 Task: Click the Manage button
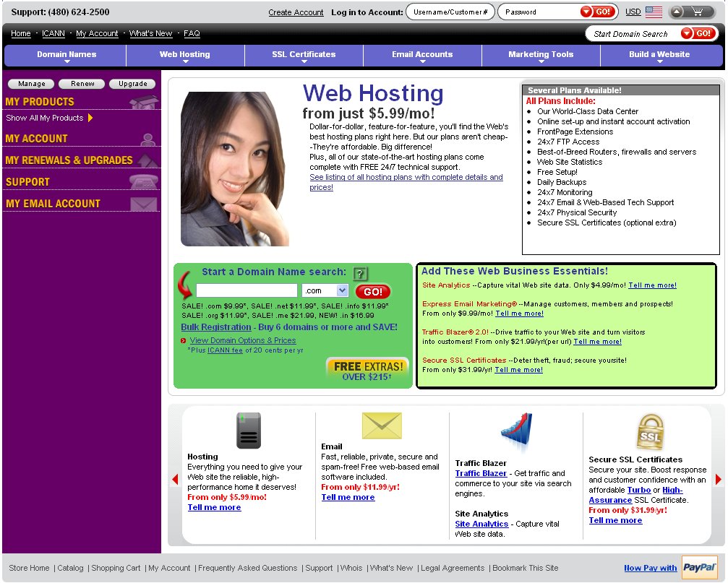(x=32, y=84)
